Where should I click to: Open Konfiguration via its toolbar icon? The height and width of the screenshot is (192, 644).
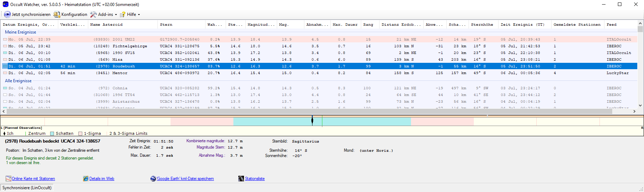tap(56, 14)
